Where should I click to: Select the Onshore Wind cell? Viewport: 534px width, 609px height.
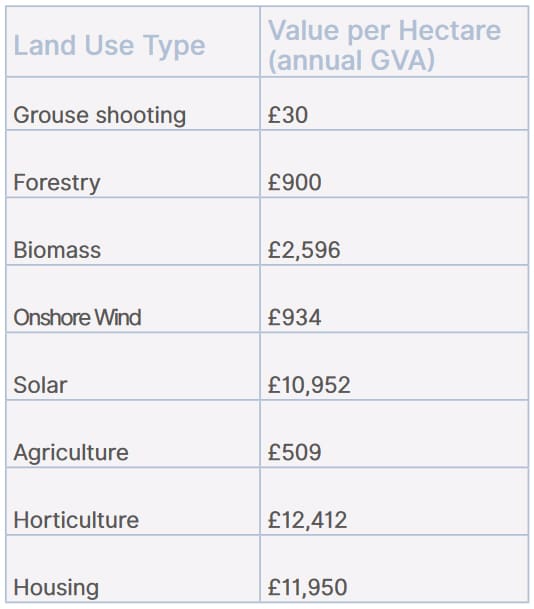pyautogui.click(x=77, y=317)
